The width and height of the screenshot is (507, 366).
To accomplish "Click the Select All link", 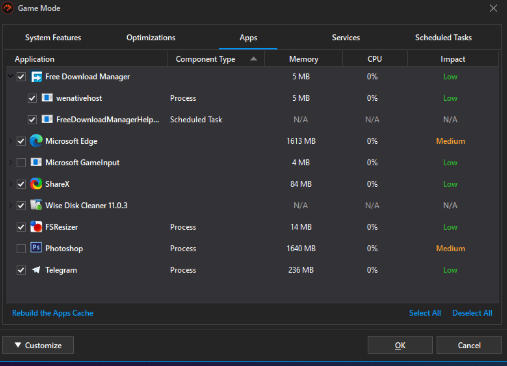I will pyautogui.click(x=425, y=313).
